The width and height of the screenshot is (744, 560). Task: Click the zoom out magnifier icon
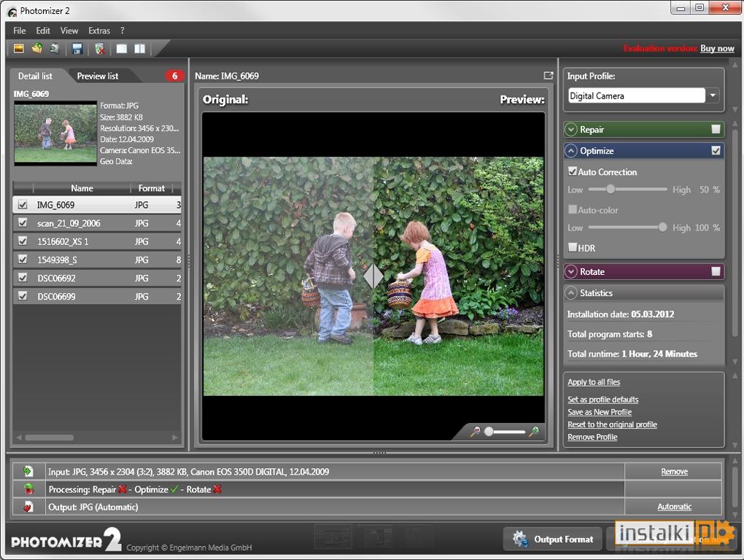coord(475,432)
